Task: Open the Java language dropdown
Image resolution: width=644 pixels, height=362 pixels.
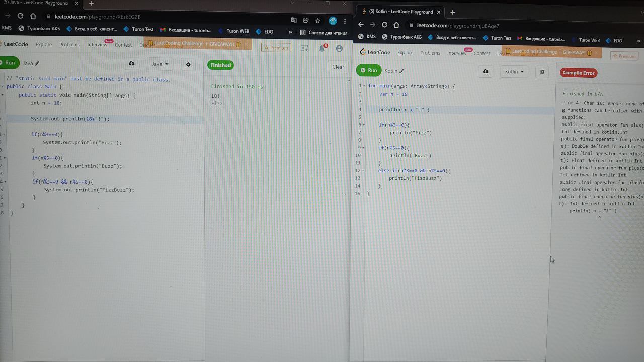Action: click(160, 64)
